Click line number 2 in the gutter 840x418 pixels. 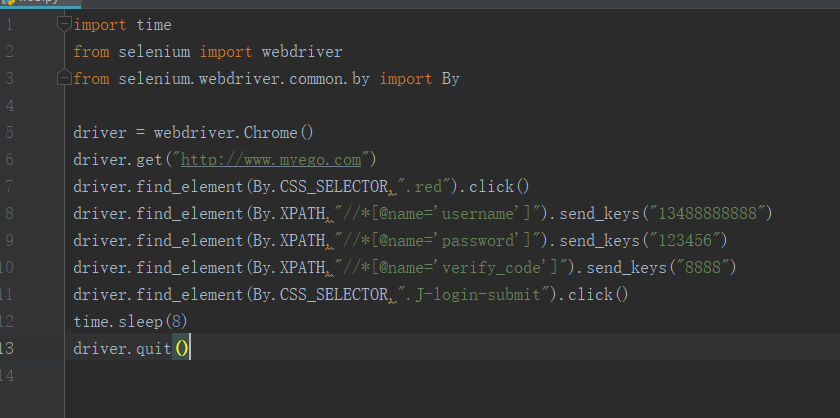(9, 51)
